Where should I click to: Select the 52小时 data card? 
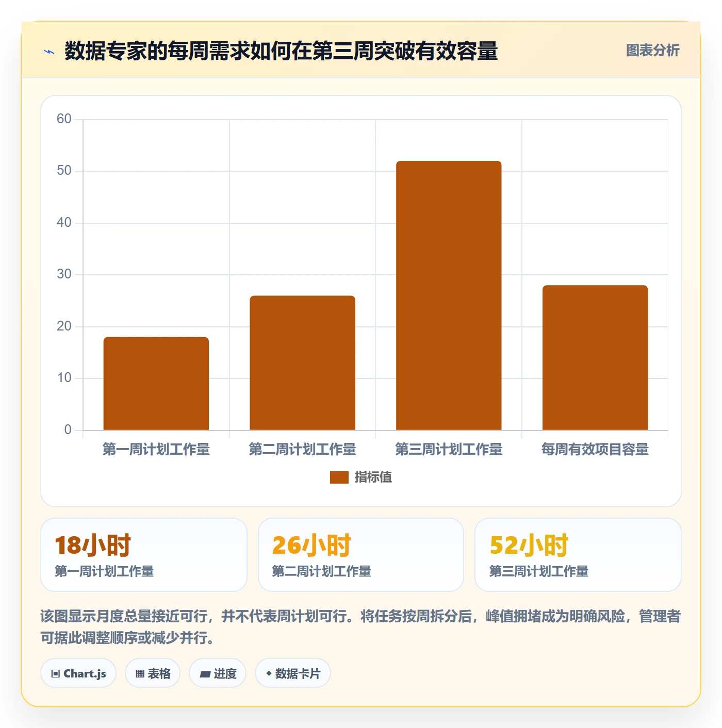click(578, 555)
